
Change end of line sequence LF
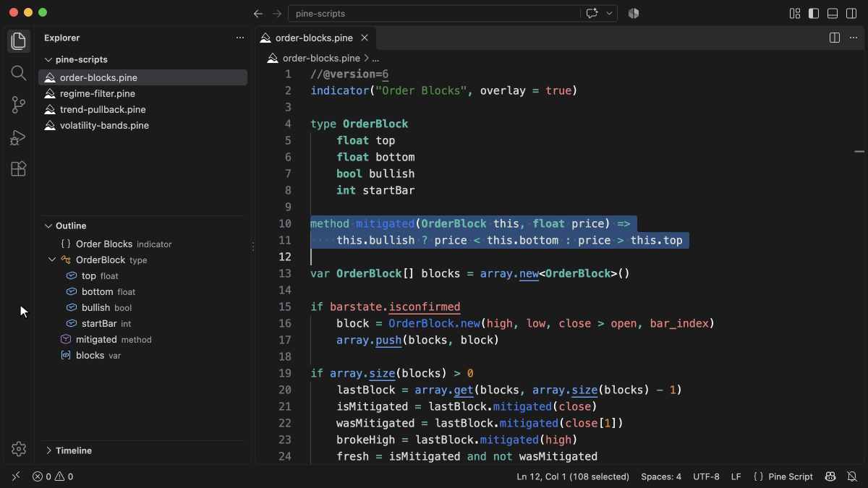pos(736,476)
